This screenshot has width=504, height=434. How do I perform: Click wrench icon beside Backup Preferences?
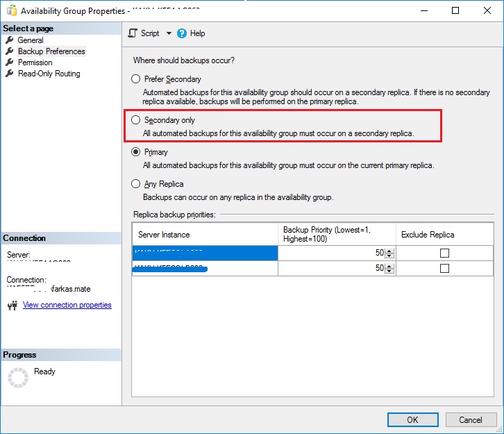point(10,51)
